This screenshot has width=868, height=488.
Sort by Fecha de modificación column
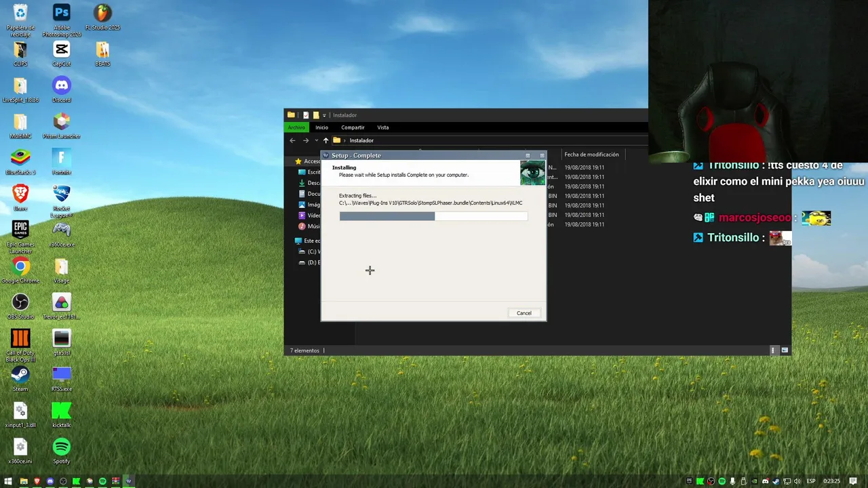(x=591, y=155)
